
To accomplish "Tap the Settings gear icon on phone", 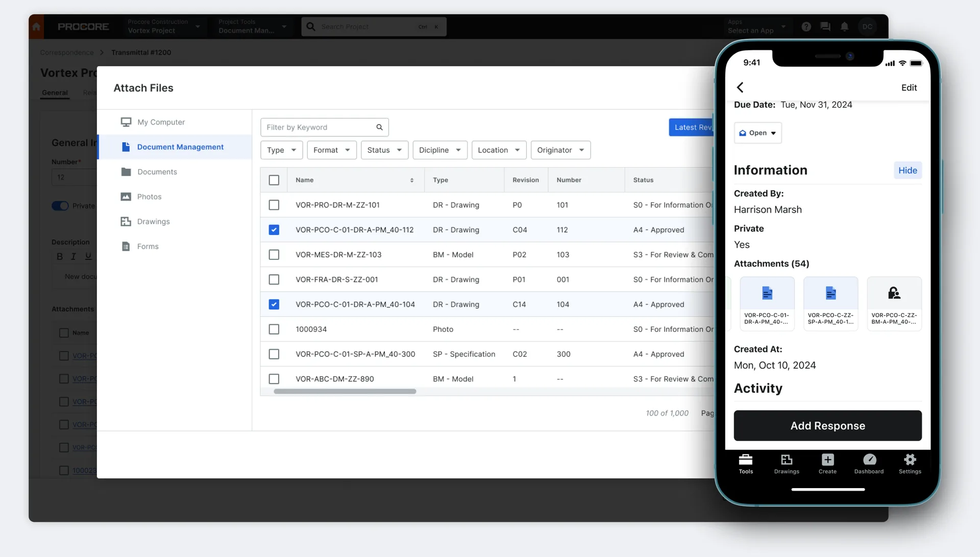I will click(x=910, y=459).
